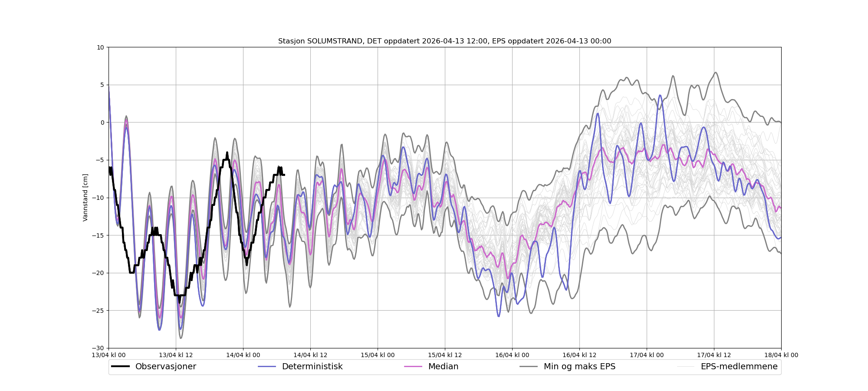
Task: Select the Median legend label
Action: click(x=443, y=367)
